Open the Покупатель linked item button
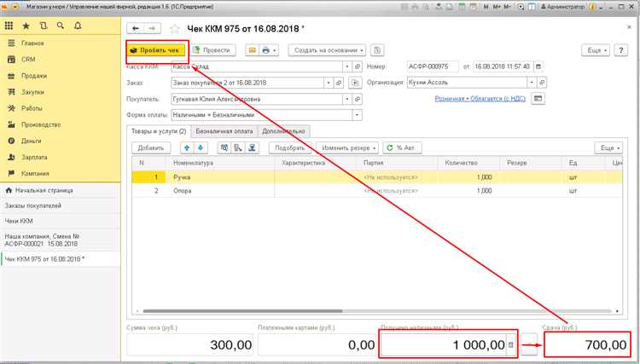The height and width of the screenshot is (364, 640). 358,99
